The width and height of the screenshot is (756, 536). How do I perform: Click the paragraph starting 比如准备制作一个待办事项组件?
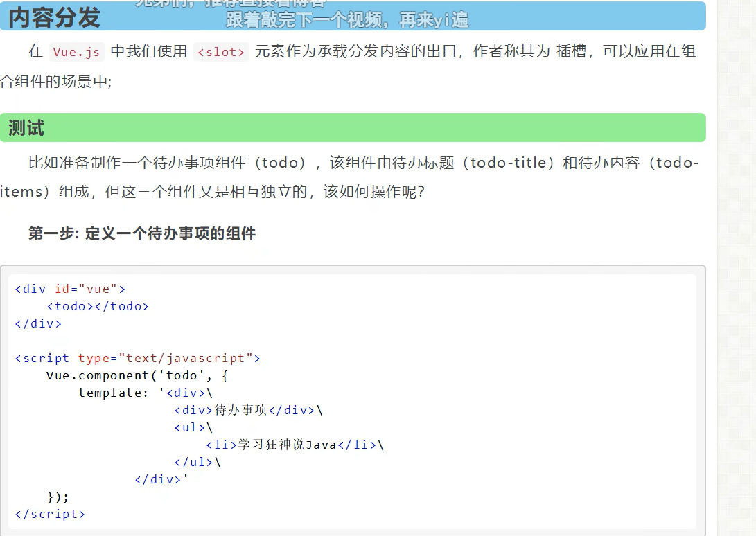349,177
